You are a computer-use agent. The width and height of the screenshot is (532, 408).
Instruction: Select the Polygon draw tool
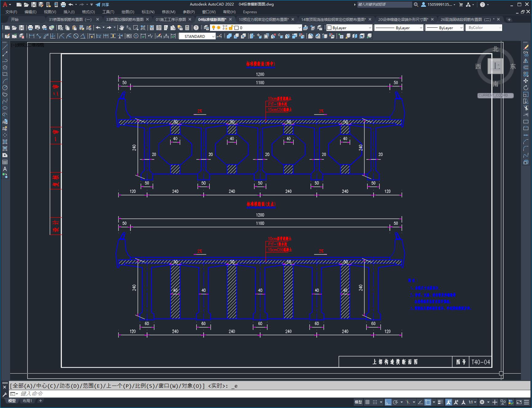pyautogui.click(x=5, y=67)
